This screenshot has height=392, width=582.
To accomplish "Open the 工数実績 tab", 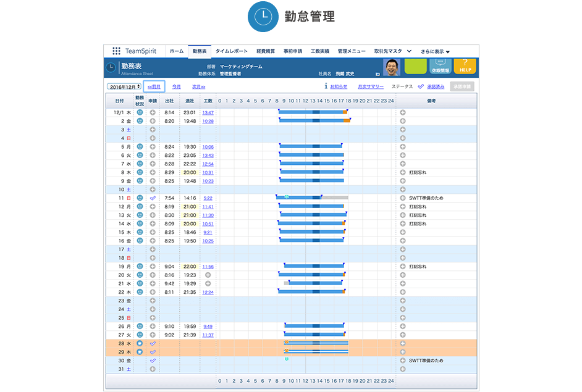I will pos(320,51).
